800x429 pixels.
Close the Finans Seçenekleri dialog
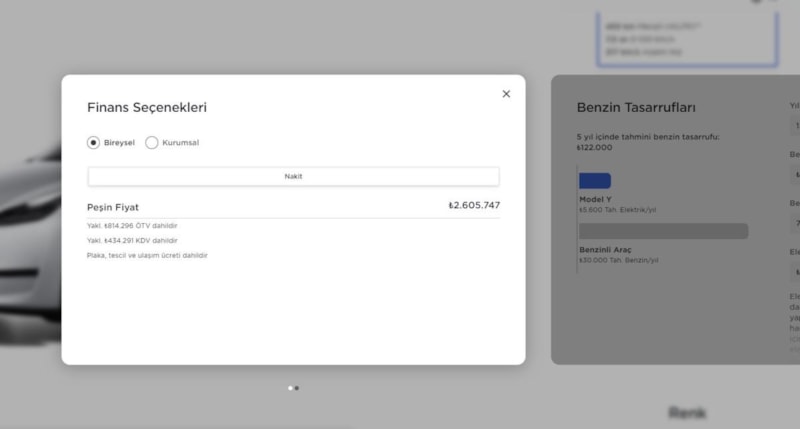(x=506, y=94)
